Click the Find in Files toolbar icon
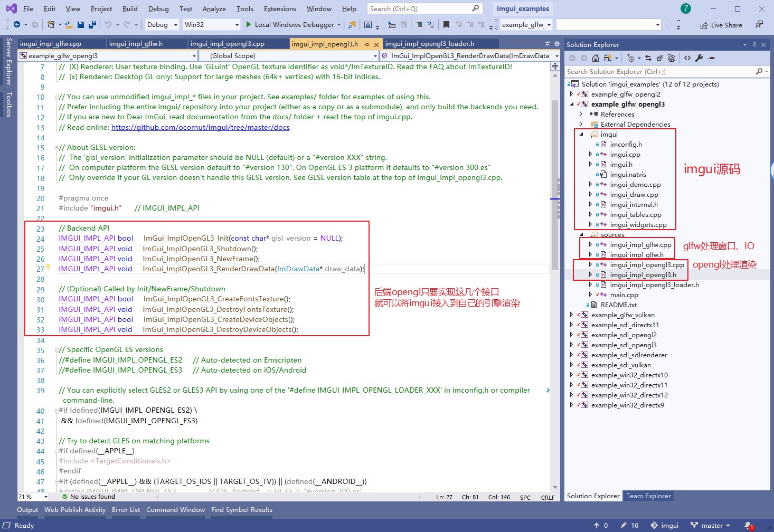 pos(352,24)
